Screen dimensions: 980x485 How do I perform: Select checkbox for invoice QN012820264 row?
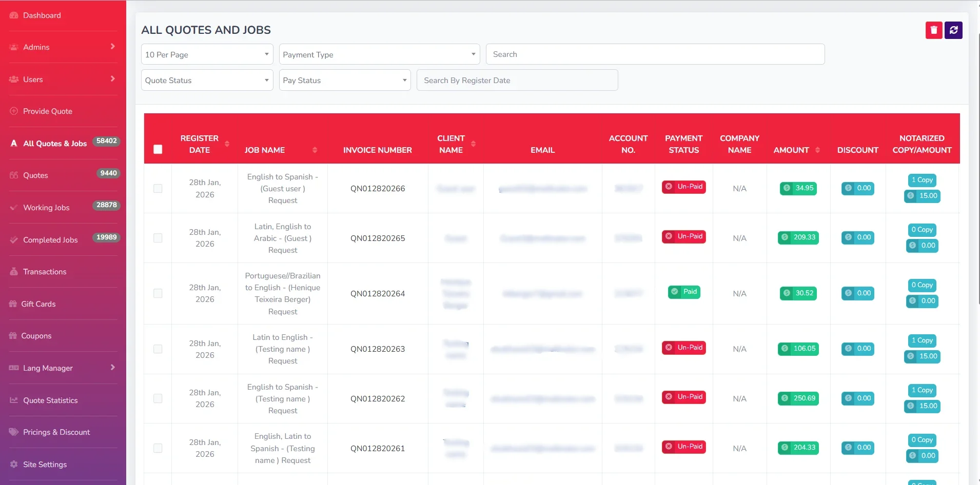[158, 293]
